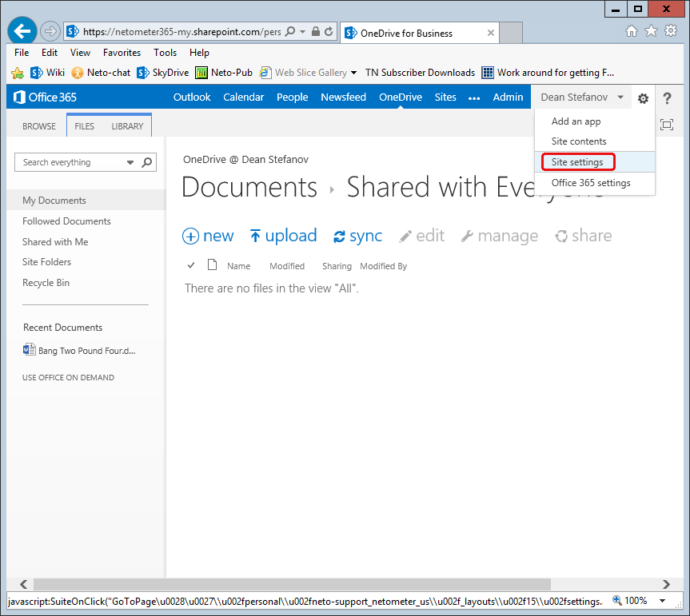Screen dimensions: 690x616
Task: Click the Office 365 logo
Action: (x=45, y=97)
